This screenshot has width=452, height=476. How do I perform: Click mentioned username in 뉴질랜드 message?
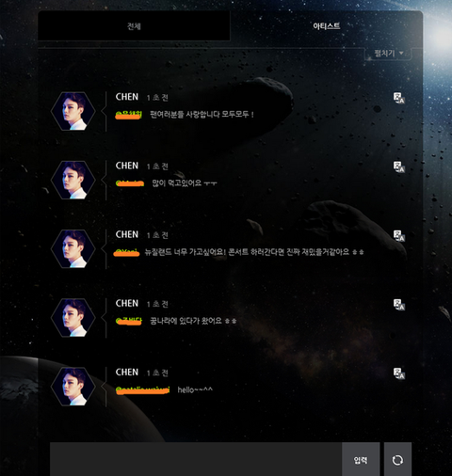pyautogui.click(x=126, y=252)
